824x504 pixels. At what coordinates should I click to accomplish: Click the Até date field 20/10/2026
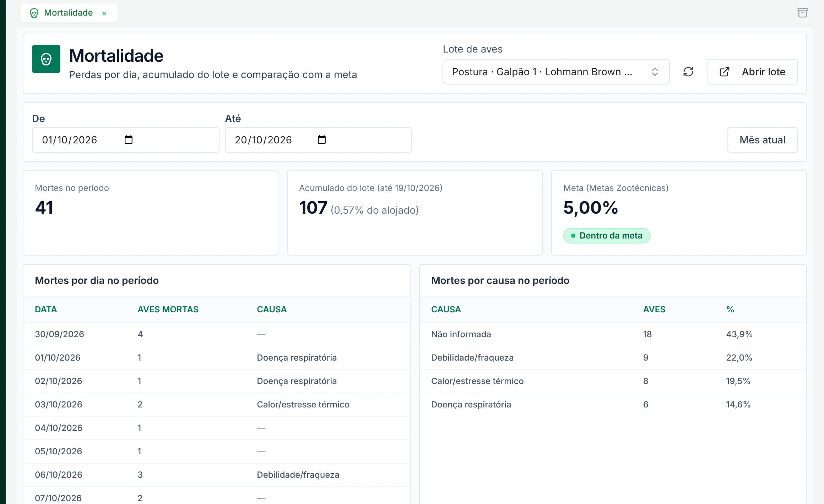point(318,140)
